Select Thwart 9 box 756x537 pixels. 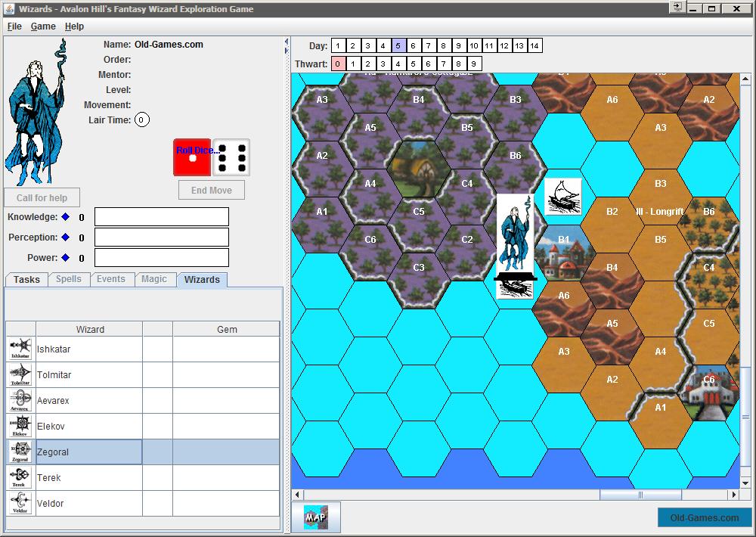click(x=473, y=64)
